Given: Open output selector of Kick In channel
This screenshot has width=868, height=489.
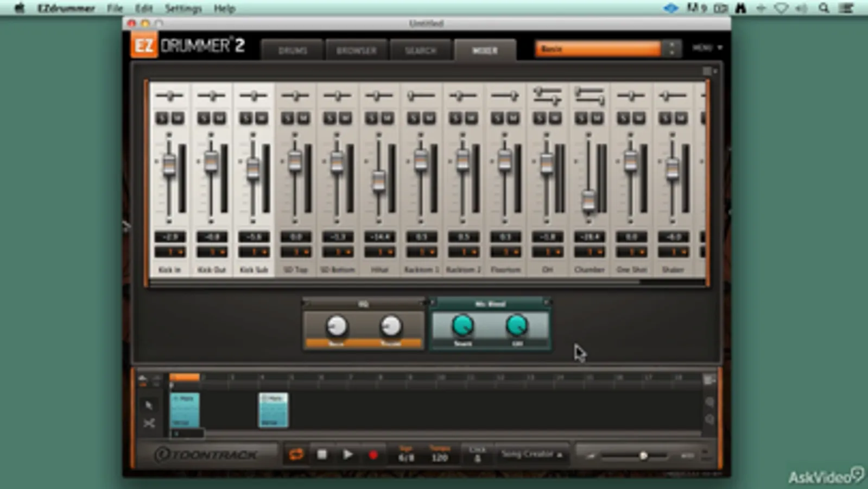Looking at the screenshot, I should [170, 252].
